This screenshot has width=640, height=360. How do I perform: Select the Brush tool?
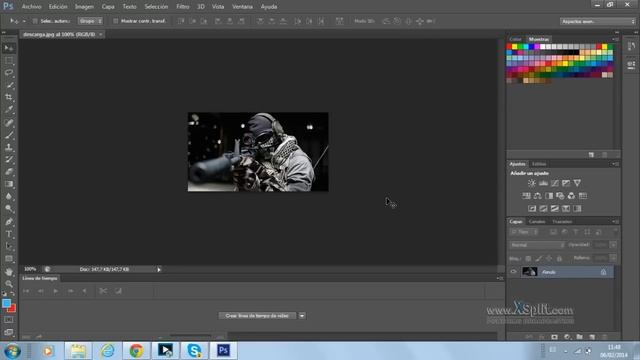pos(9,135)
